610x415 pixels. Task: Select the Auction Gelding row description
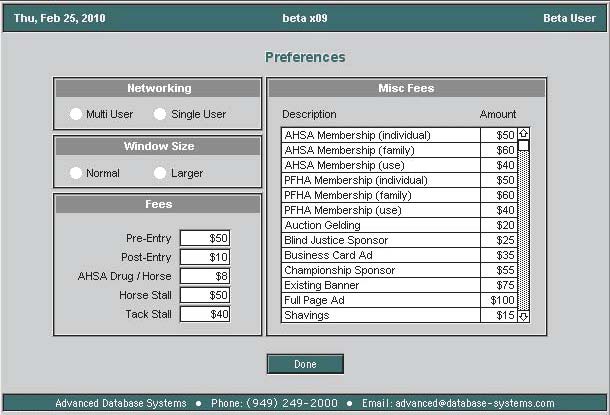(381, 225)
